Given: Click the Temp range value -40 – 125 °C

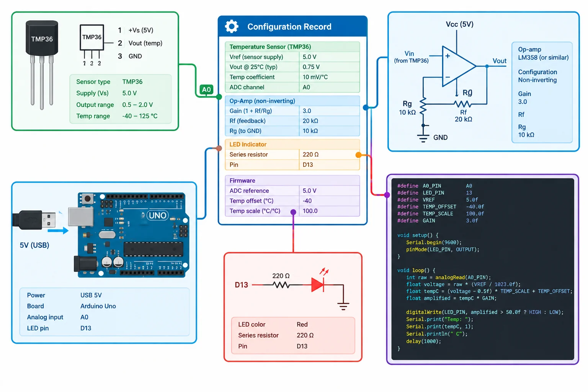Looking at the screenshot, I should [140, 116].
